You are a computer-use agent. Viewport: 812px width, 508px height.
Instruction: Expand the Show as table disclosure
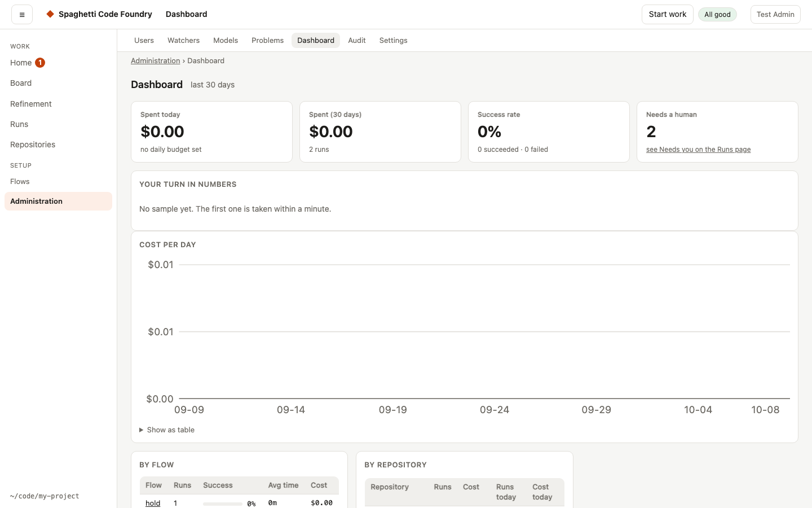click(x=167, y=430)
